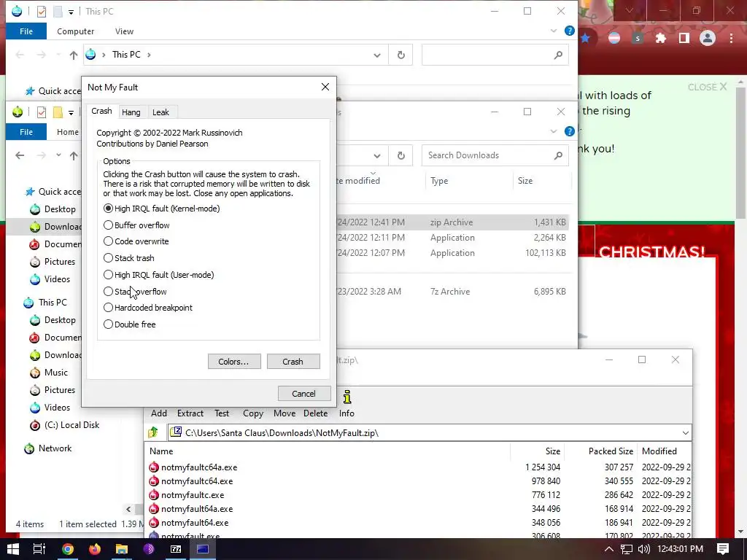Sort 7-Zip list by Packed Size

tap(611, 451)
